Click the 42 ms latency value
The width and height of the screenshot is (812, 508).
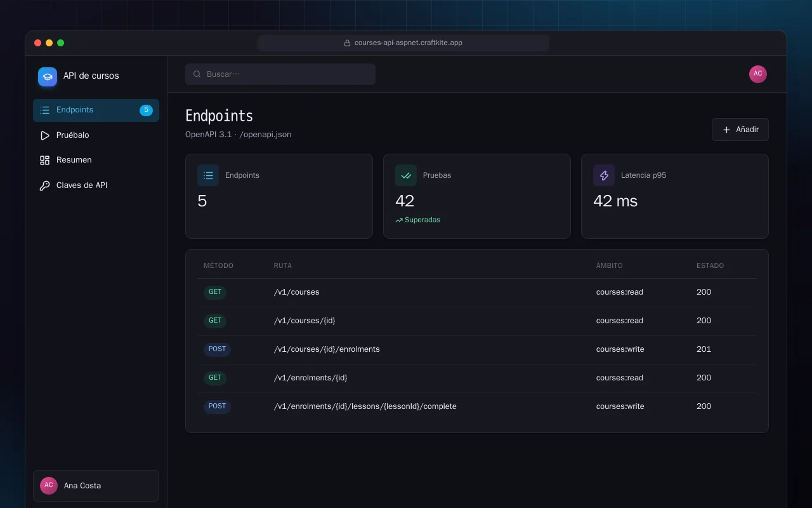(615, 201)
